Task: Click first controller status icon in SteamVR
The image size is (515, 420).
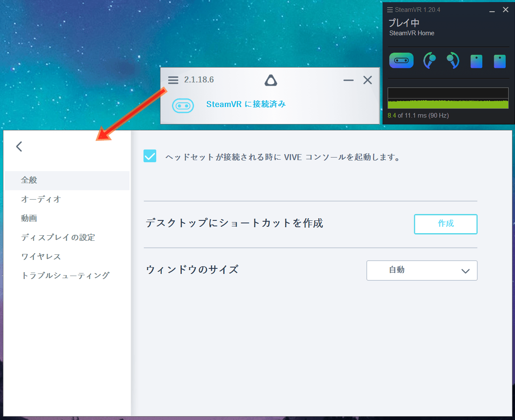Action: (x=430, y=61)
